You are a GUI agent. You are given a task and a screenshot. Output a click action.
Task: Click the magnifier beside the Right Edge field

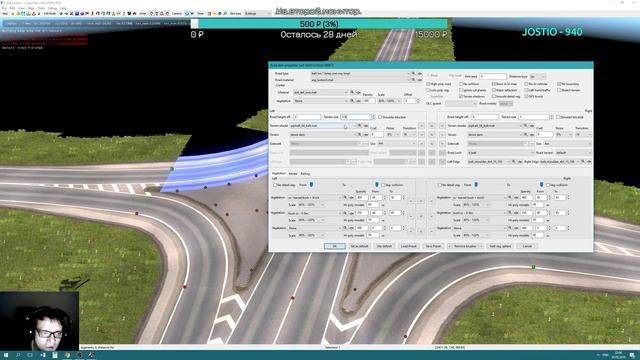click(583, 162)
